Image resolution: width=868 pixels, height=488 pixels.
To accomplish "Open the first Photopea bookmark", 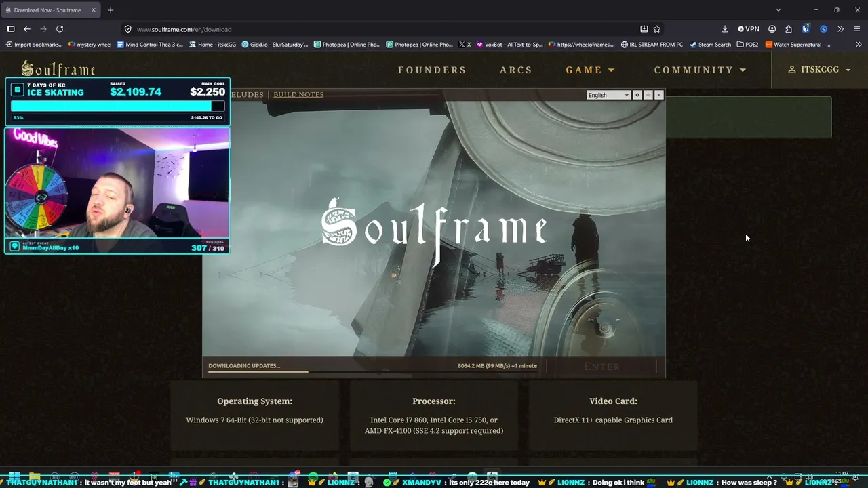I will pyautogui.click(x=347, y=45).
